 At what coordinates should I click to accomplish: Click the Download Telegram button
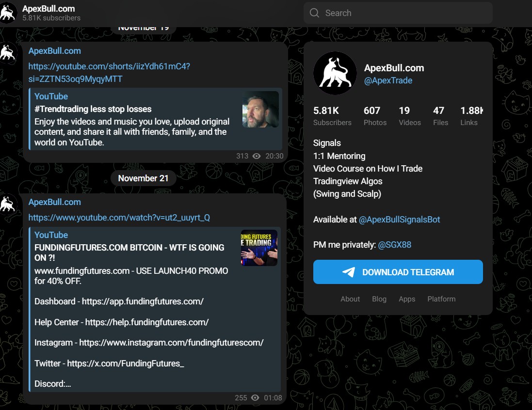(398, 272)
